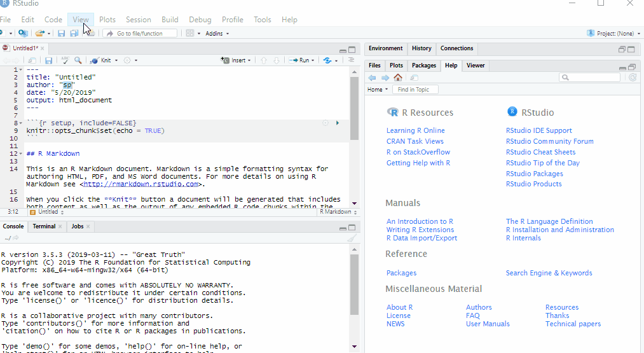Click the Help pane forward arrow
644x353 pixels.
click(385, 78)
